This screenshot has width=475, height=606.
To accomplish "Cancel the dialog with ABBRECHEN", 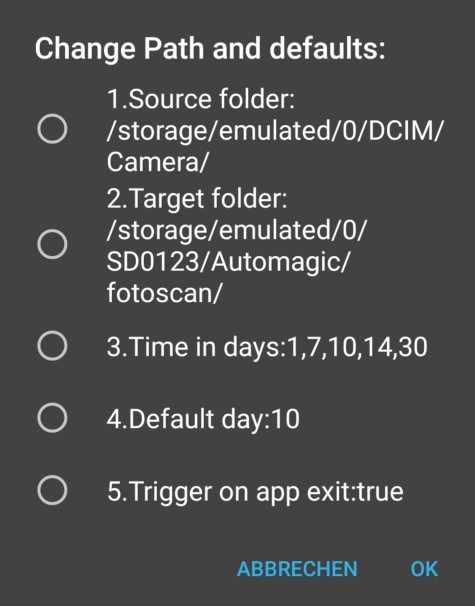I will pos(297,569).
